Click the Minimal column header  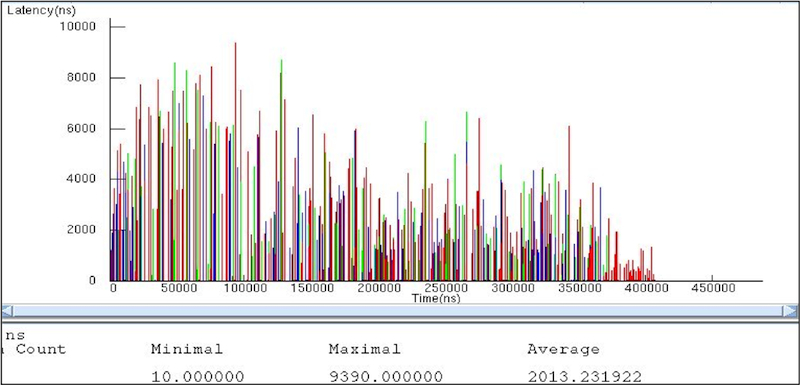[x=187, y=349]
